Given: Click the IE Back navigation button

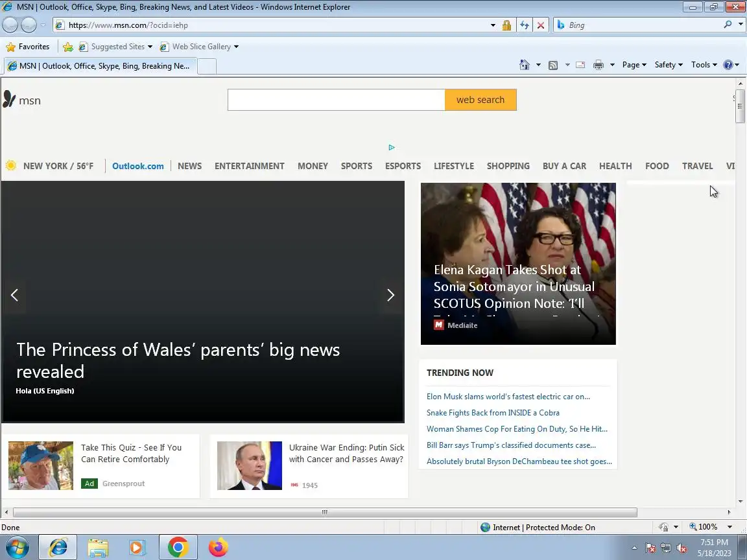Looking at the screenshot, I should click(10, 25).
